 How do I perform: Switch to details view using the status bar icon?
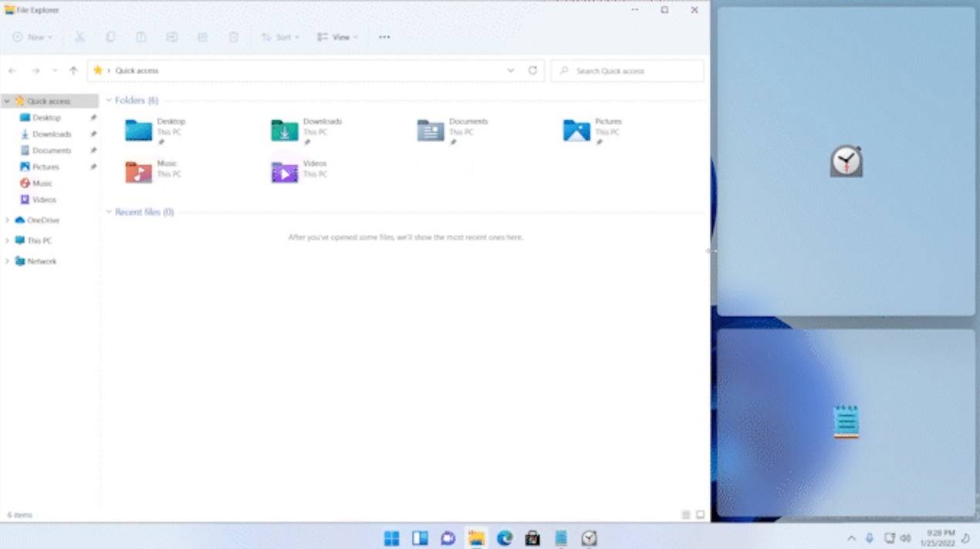[687, 514]
